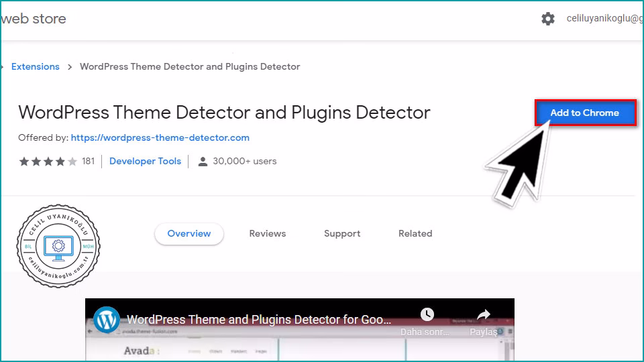Image resolution: width=644 pixels, height=362 pixels.
Task: Click the users person icon
Action: tap(203, 162)
